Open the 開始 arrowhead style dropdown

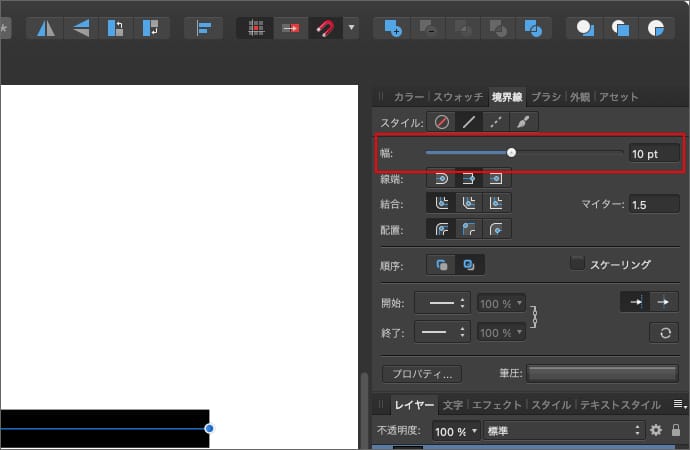(x=442, y=303)
